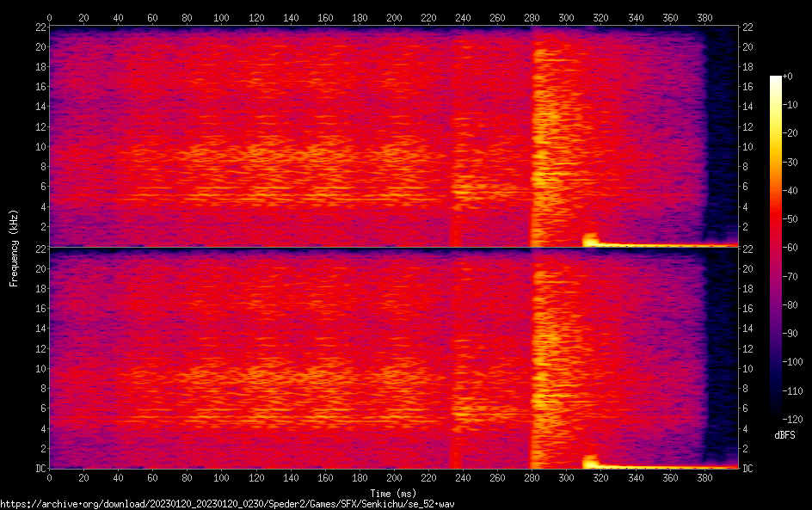Screen dimensions: 812x510
Task: Click the white divider line between the two channels
Action: point(393,248)
